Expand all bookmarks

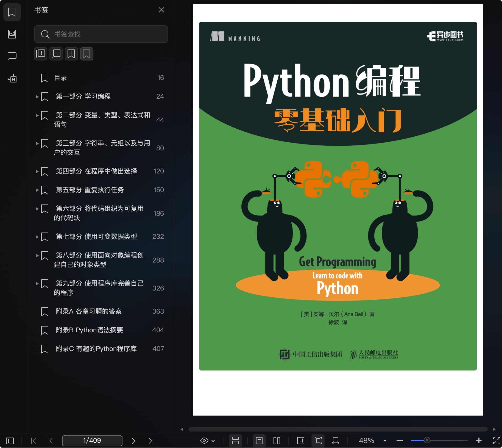pos(41,54)
